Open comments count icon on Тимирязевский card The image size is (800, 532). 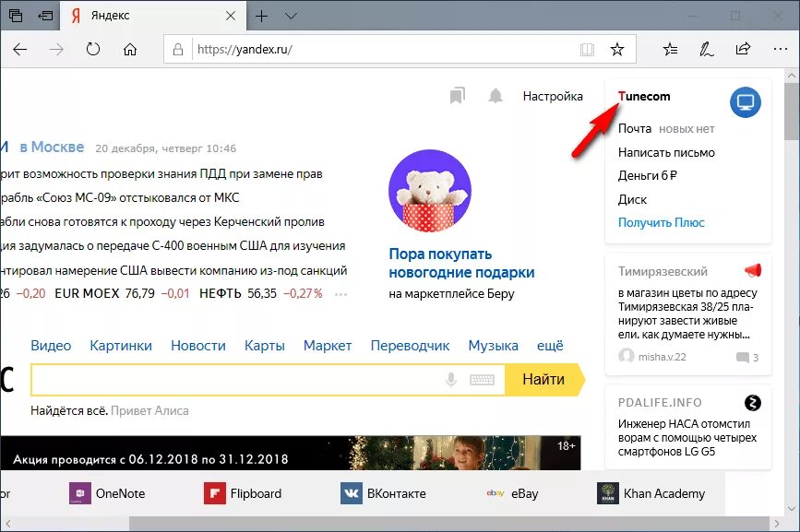pos(743,357)
